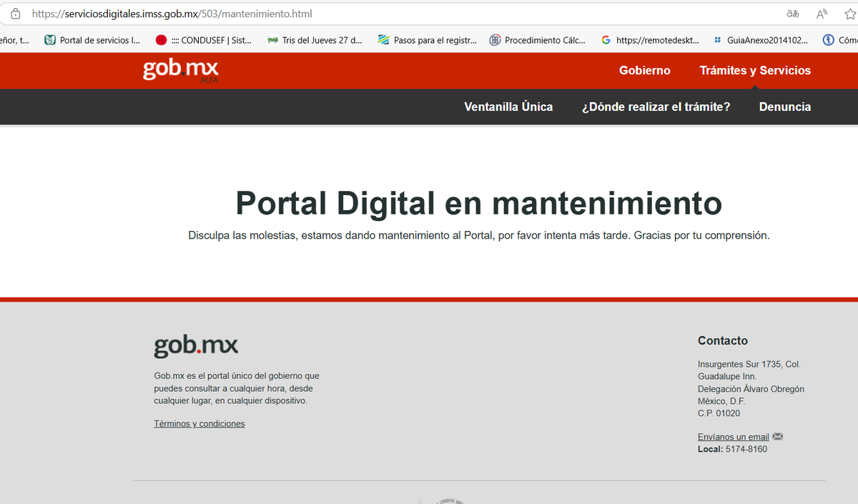This screenshot has height=504, width=858.
Task: Open the 'eñor, t...' bookmark at left end
Action: pyautogui.click(x=15, y=40)
